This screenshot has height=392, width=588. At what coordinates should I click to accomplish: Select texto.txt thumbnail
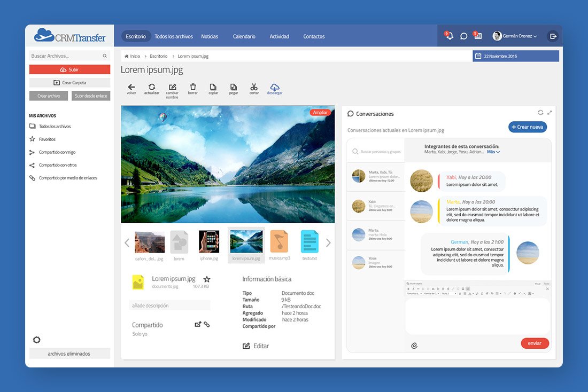(310, 246)
